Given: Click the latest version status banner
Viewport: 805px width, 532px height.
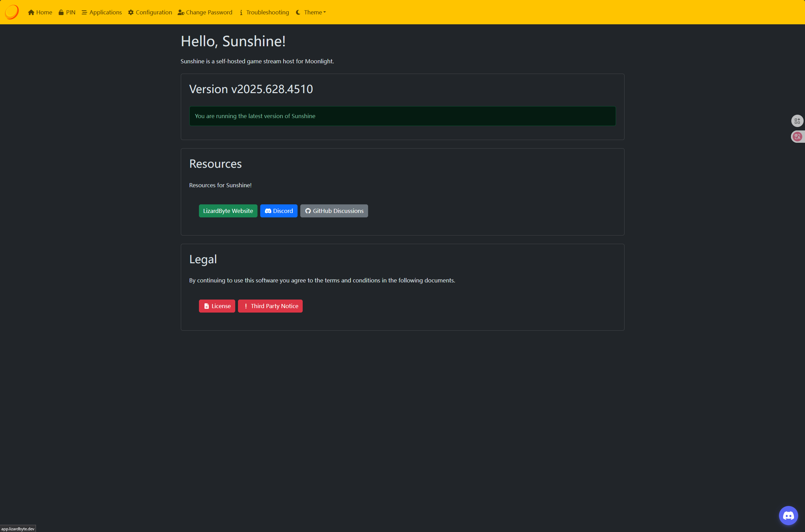Looking at the screenshot, I should coord(402,116).
